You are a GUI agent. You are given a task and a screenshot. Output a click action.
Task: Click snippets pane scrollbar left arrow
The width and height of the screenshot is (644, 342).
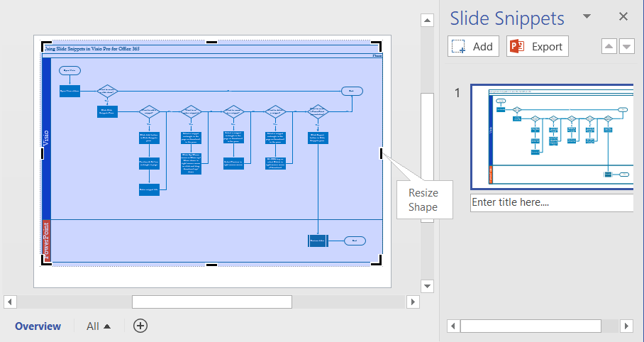(x=453, y=326)
